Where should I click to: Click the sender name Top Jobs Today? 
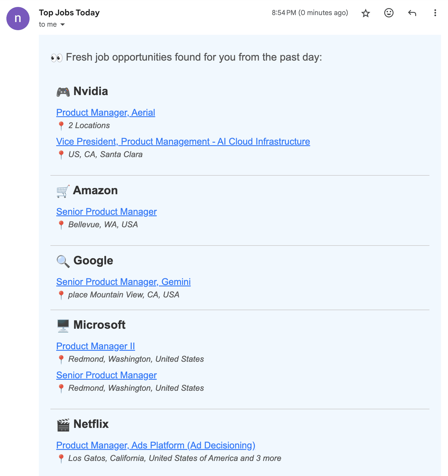(x=69, y=13)
